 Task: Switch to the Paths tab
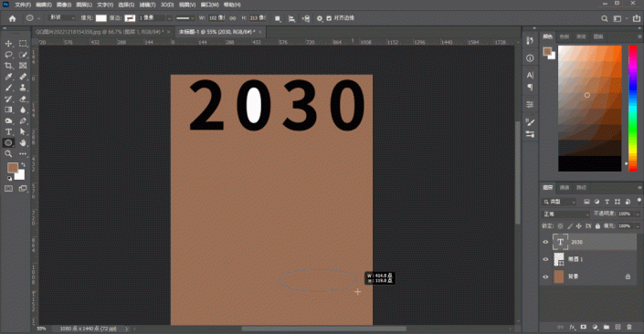(x=581, y=187)
